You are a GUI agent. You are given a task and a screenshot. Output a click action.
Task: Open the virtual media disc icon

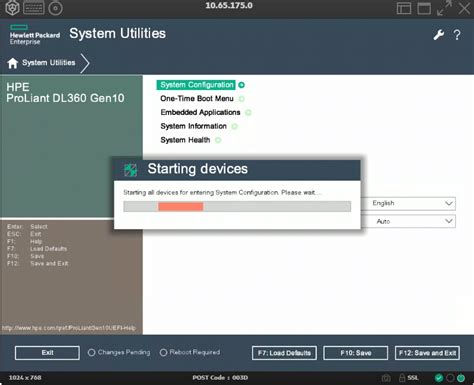(55, 8)
